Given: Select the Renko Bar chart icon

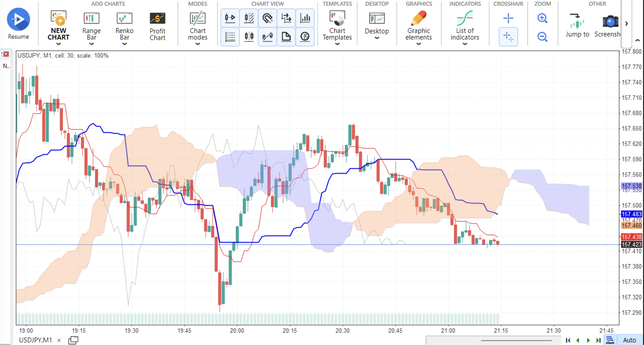Looking at the screenshot, I should pos(124,18).
